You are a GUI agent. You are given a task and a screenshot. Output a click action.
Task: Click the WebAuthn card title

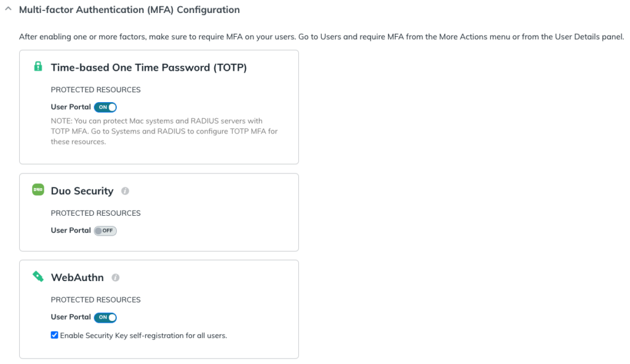tap(78, 278)
